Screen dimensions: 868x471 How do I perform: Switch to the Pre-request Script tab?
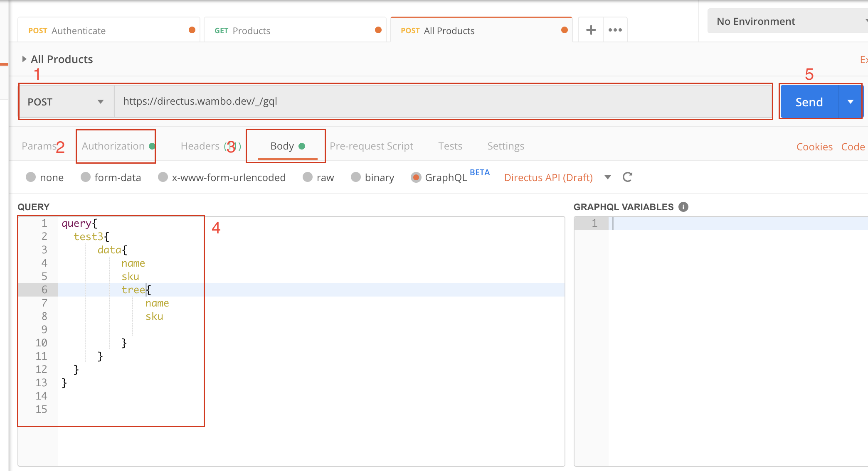(x=371, y=146)
